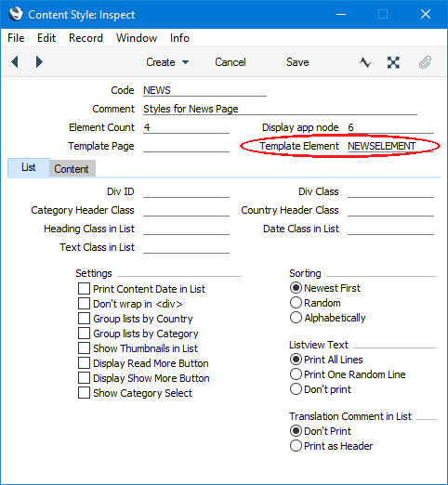The image size is (448, 485).
Task: Open the record history activity icon
Action: coord(365,62)
